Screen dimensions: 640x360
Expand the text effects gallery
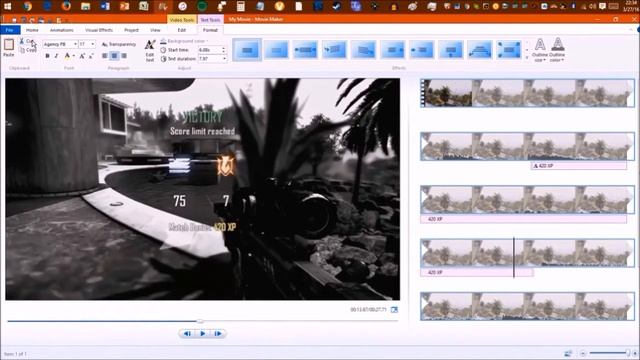(527, 58)
